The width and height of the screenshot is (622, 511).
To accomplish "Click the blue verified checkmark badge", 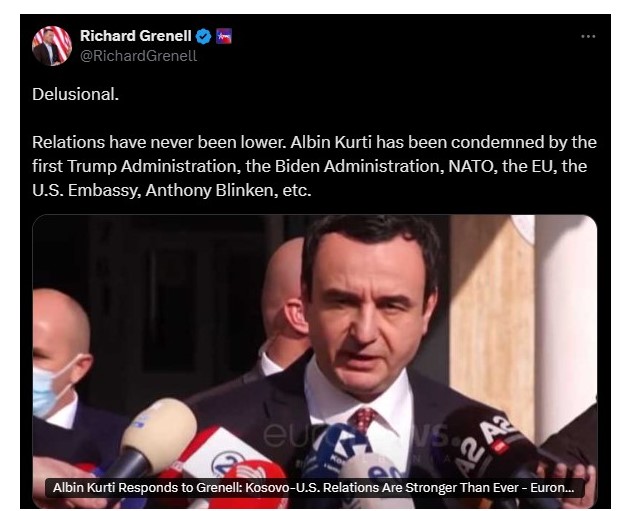I will 204,36.
